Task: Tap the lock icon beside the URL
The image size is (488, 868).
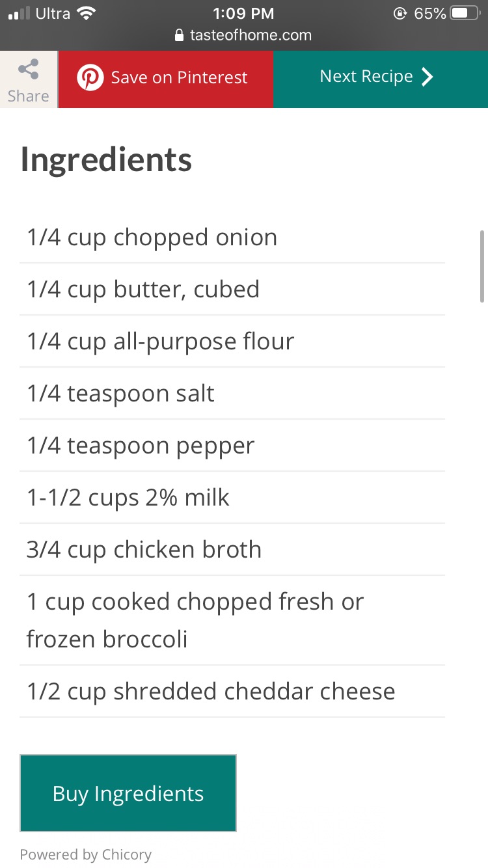Action: tap(180, 36)
